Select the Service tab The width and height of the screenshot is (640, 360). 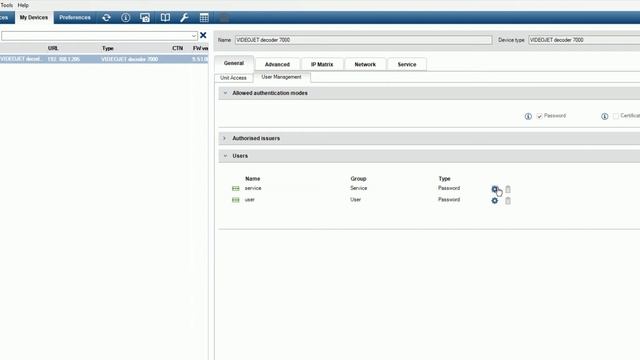(x=407, y=64)
